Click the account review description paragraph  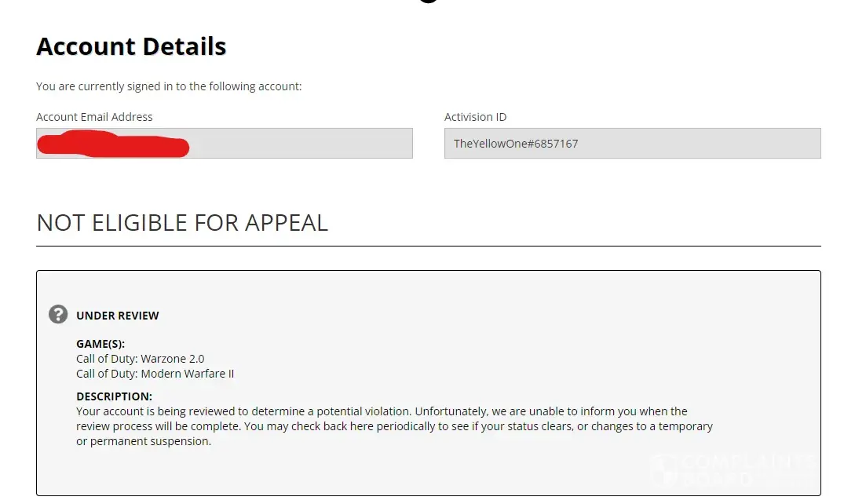(x=394, y=426)
